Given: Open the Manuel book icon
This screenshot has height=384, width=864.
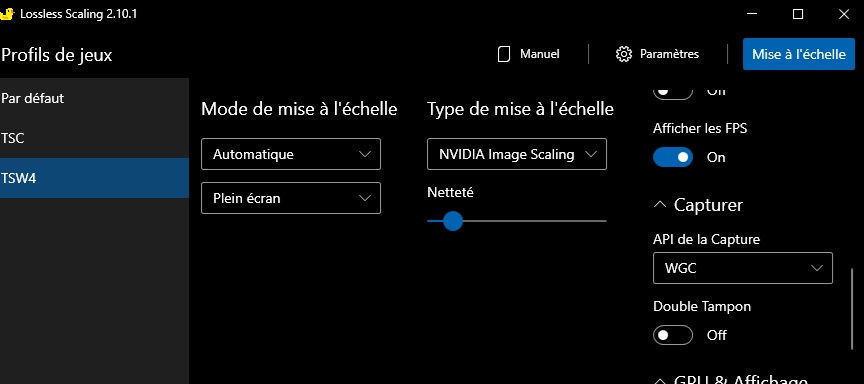Looking at the screenshot, I should (504, 54).
